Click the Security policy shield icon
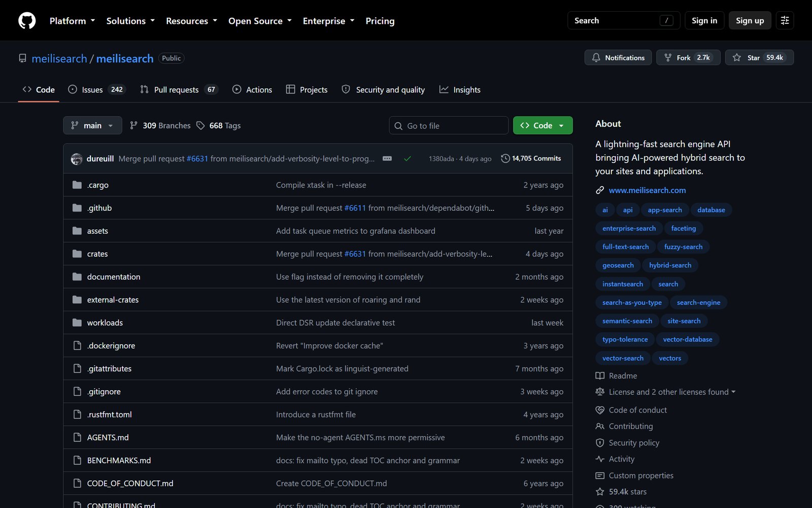This screenshot has width=812, height=508. (x=600, y=443)
